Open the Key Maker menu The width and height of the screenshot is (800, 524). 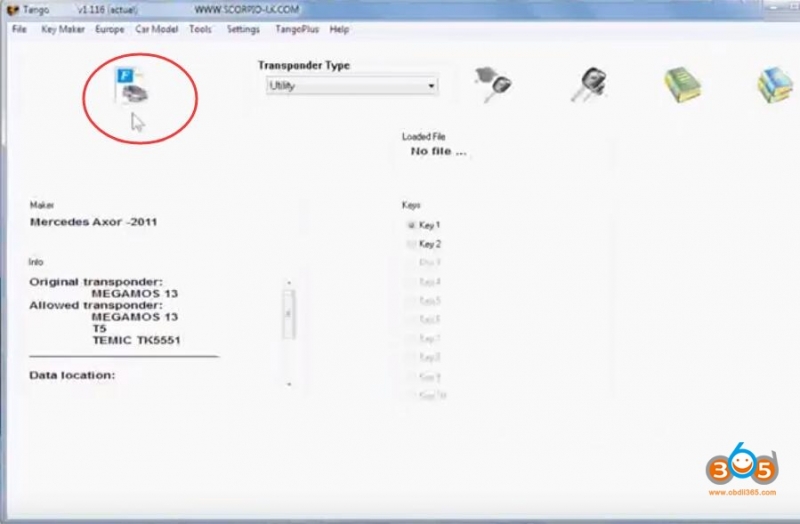pos(63,29)
